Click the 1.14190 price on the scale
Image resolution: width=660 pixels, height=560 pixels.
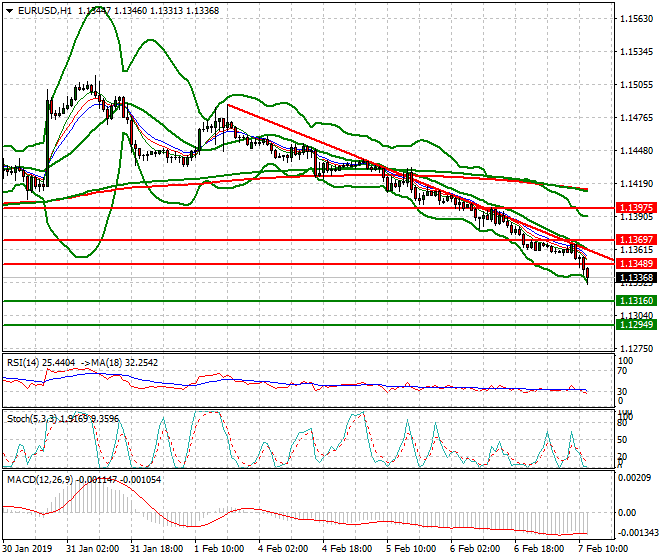tap(636, 184)
